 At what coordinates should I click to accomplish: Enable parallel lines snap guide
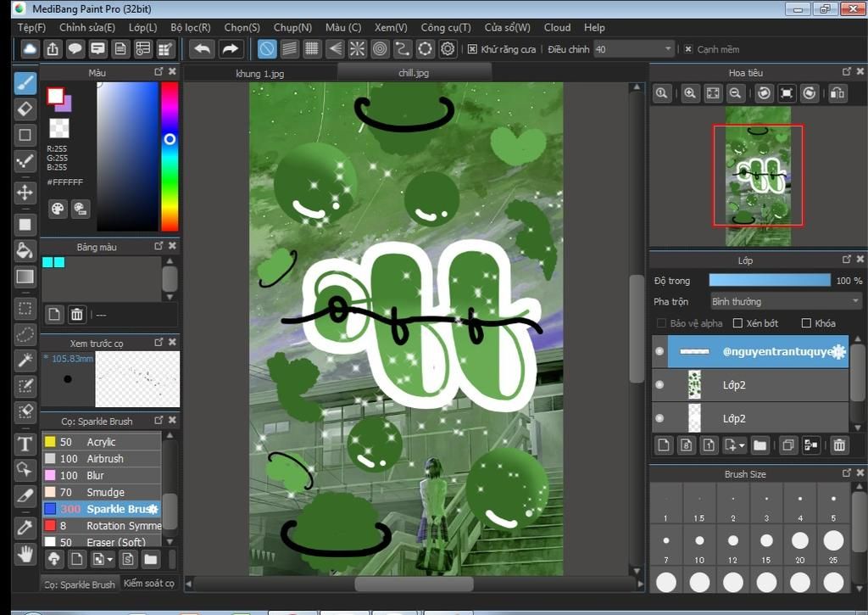pos(289,49)
